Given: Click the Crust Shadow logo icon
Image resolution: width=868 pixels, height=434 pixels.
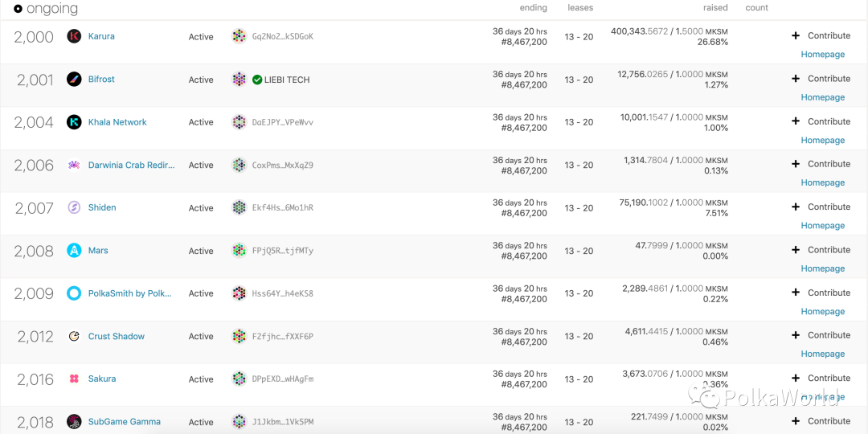Looking at the screenshot, I should coord(74,336).
